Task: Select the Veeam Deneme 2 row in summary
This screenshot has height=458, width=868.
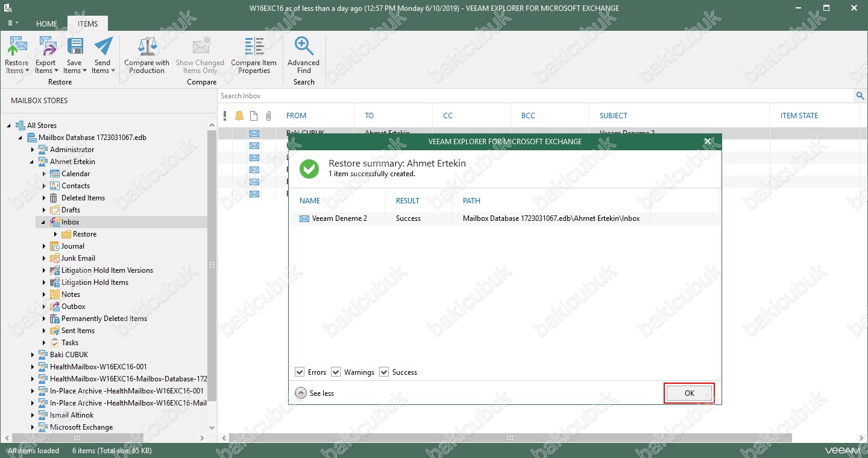Action: (505, 218)
